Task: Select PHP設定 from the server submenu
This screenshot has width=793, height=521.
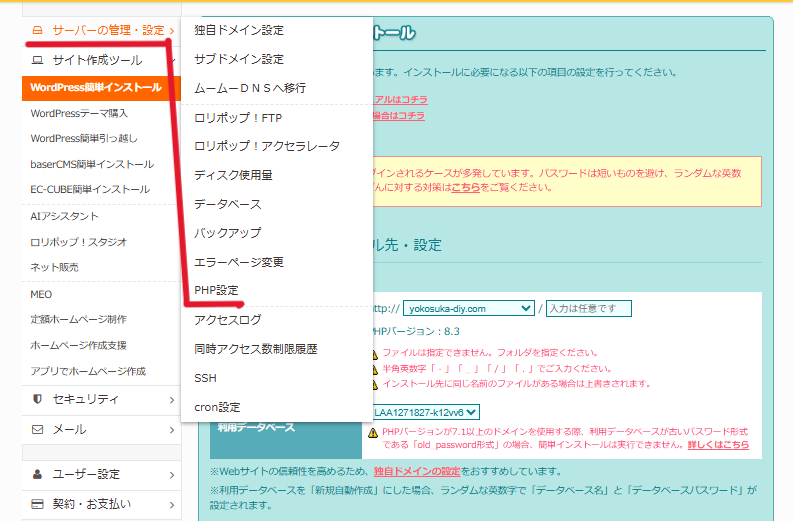Action: [216, 291]
